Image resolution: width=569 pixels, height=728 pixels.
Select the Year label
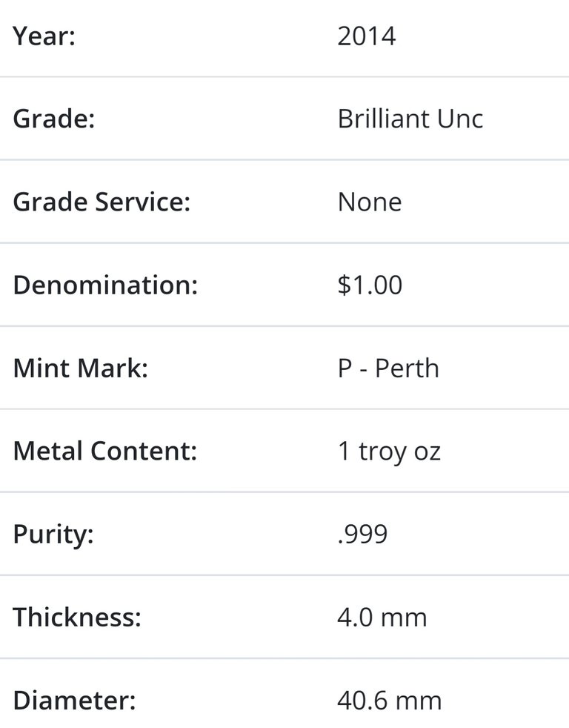coord(44,36)
